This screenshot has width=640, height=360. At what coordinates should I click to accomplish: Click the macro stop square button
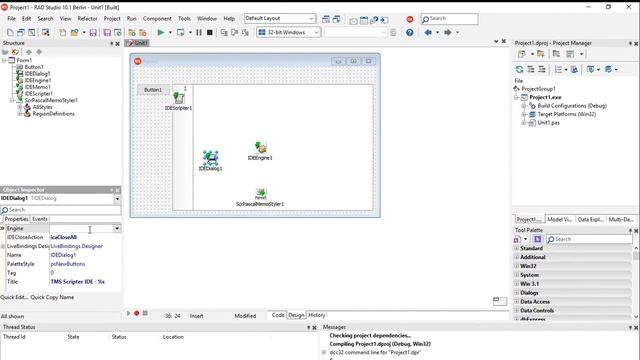pos(145,313)
